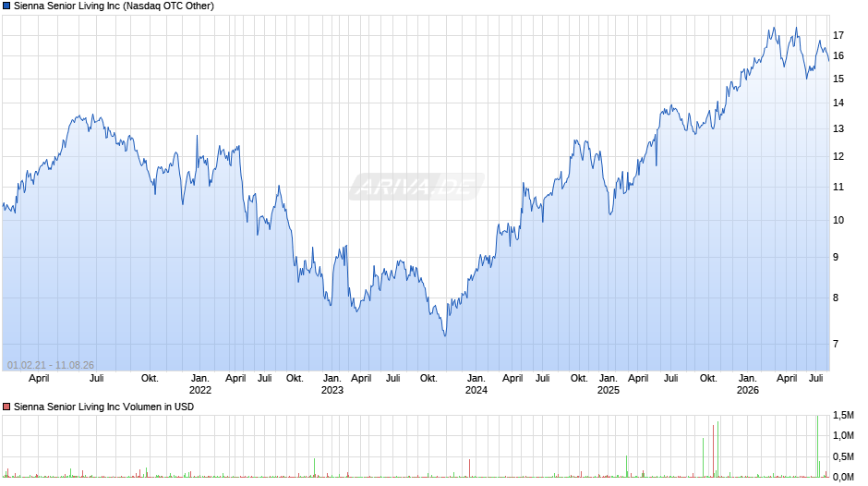Click the 'Jan. 2025' time axis label
The height and width of the screenshot is (486, 868).
(608, 384)
